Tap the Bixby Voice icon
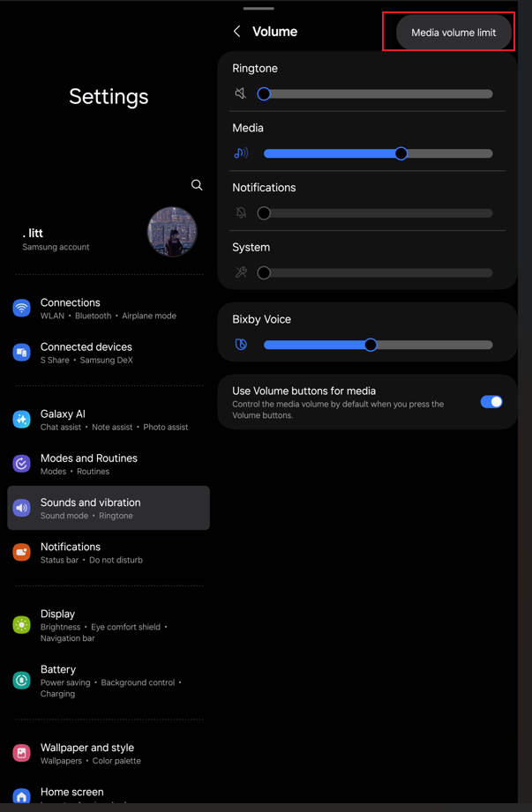The image size is (532, 812). click(x=241, y=345)
